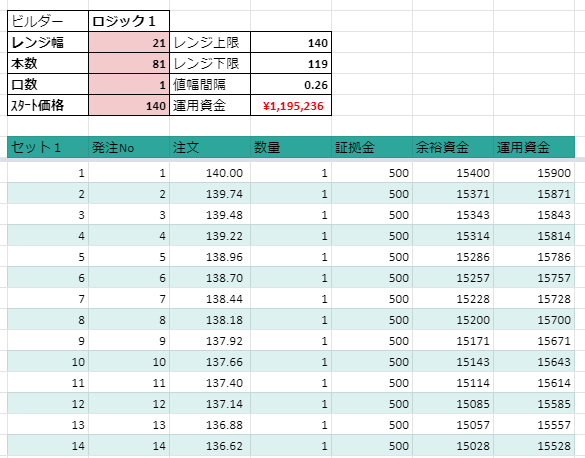Image resolution: width=585 pixels, height=458 pixels.
Task: Click the ビルダー label cell
Action: pyautogui.click(x=48, y=21)
